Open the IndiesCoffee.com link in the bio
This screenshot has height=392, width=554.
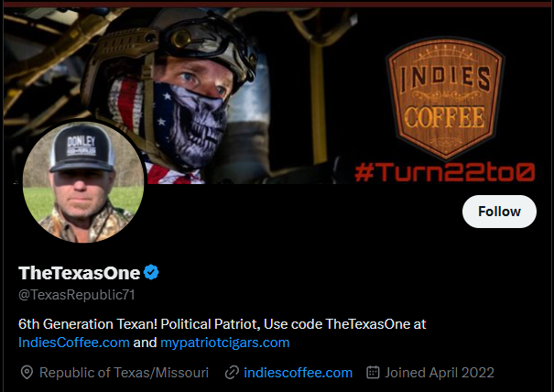(x=74, y=343)
